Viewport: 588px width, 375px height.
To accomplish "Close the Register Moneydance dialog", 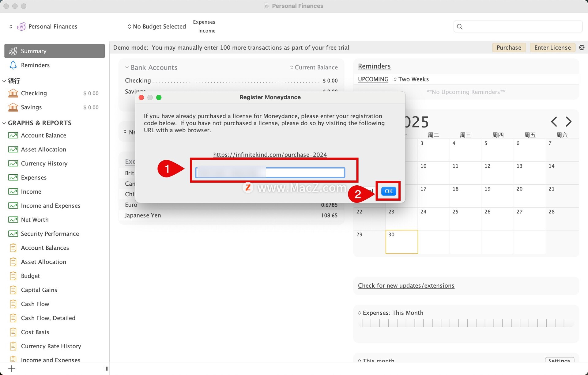I will coord(141,97).
